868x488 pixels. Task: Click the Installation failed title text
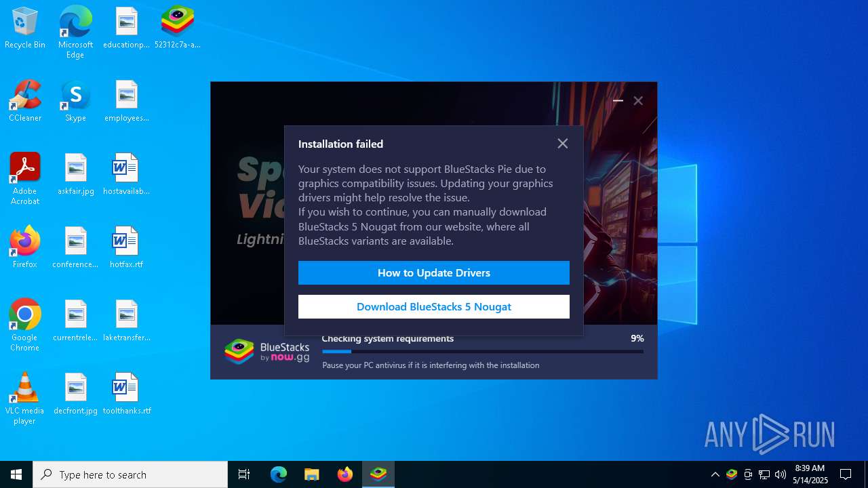[x=340, y=144]
